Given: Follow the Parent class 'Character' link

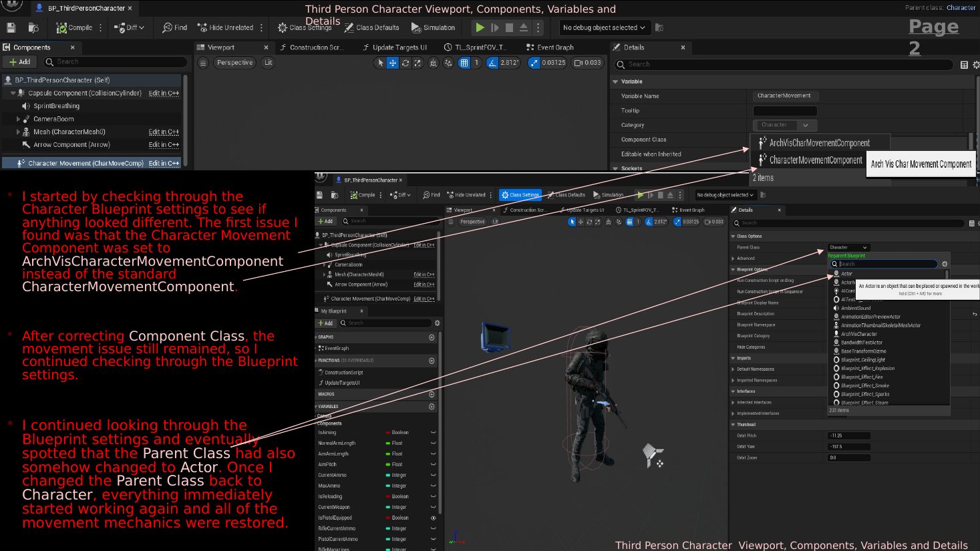Looking at the screenshot, I should [x=961, y=8].
